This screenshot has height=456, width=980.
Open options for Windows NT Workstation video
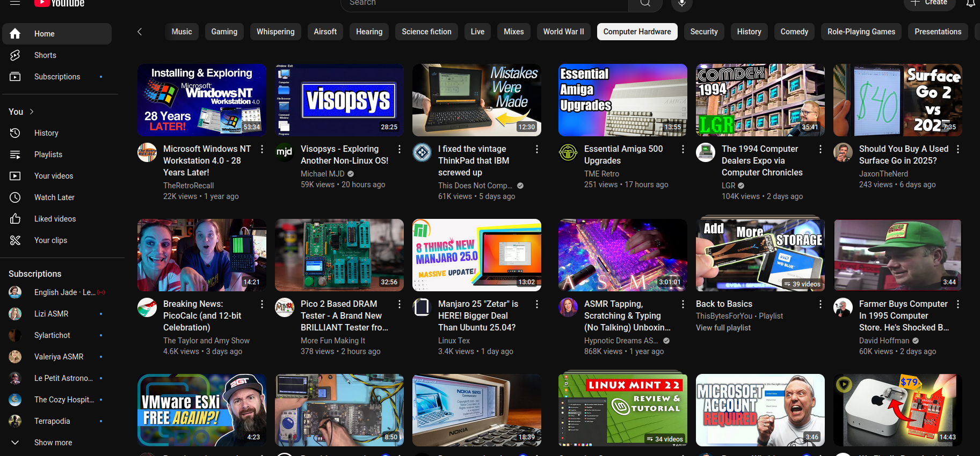(x=262, y=149)
